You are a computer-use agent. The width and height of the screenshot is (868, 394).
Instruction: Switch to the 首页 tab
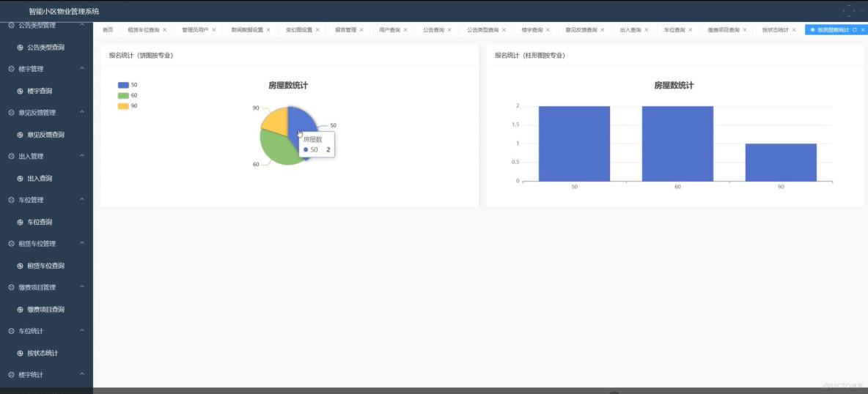pos(108,30)
